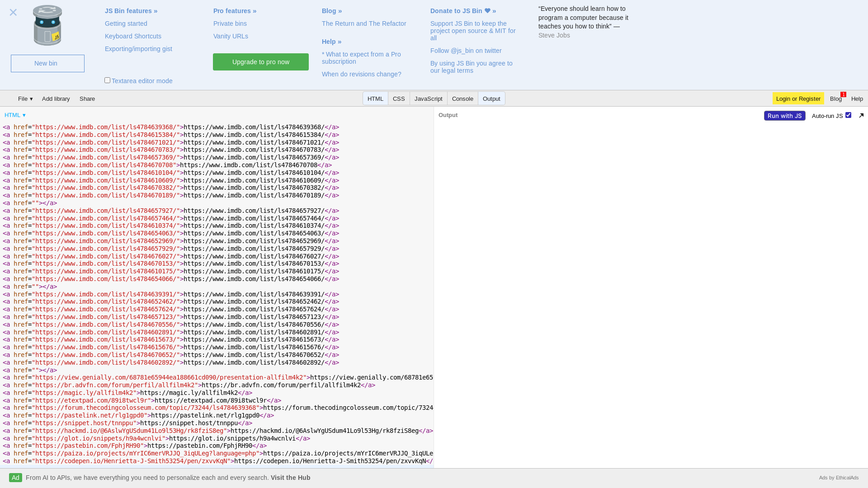This screenshot has width=868, height=488.
Task: Click Login or Register button
Action: (798, 99)
